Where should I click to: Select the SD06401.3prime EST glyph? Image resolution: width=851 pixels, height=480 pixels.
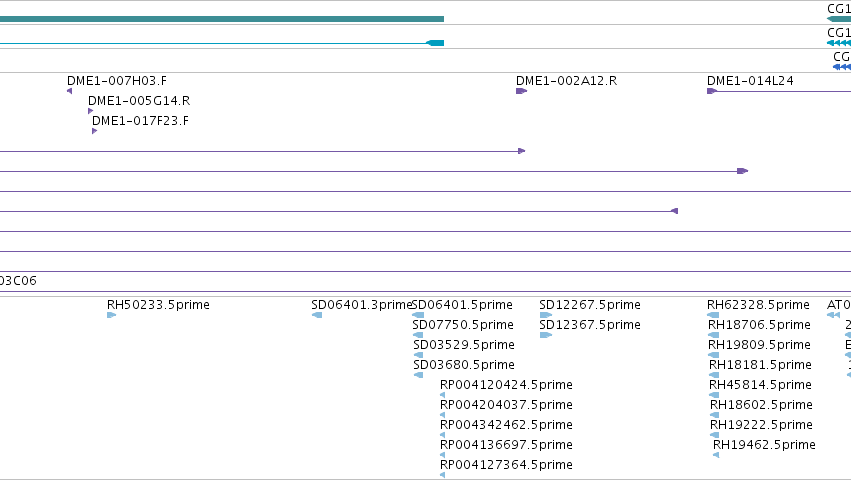pyautogui.click(x=317, y=315)
